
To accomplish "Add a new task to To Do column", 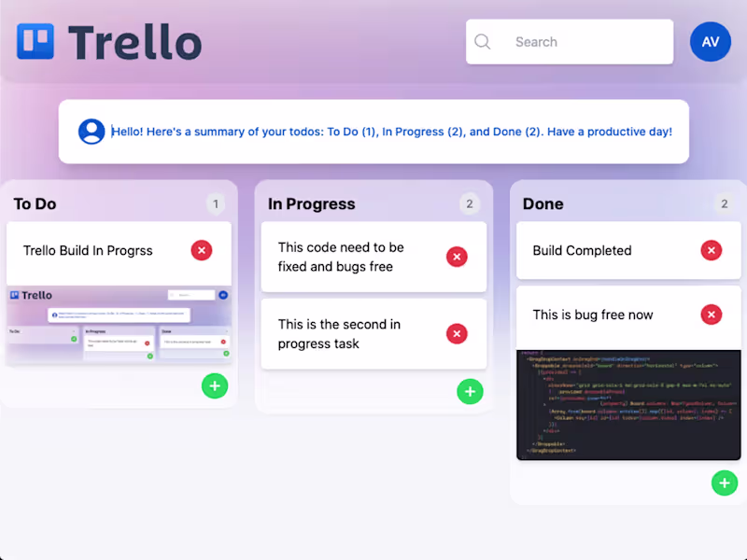I will point(215,385).
